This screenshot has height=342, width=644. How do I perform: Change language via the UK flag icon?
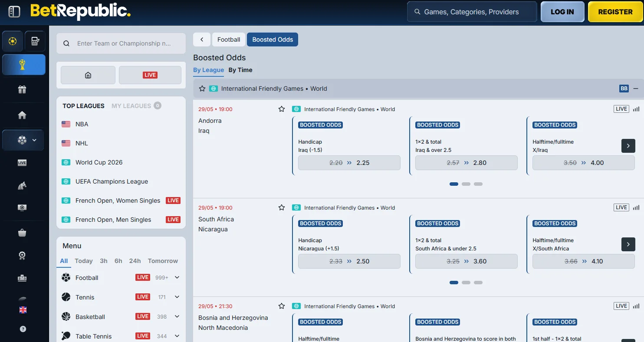pyautogui.click(x=23, y=310)
